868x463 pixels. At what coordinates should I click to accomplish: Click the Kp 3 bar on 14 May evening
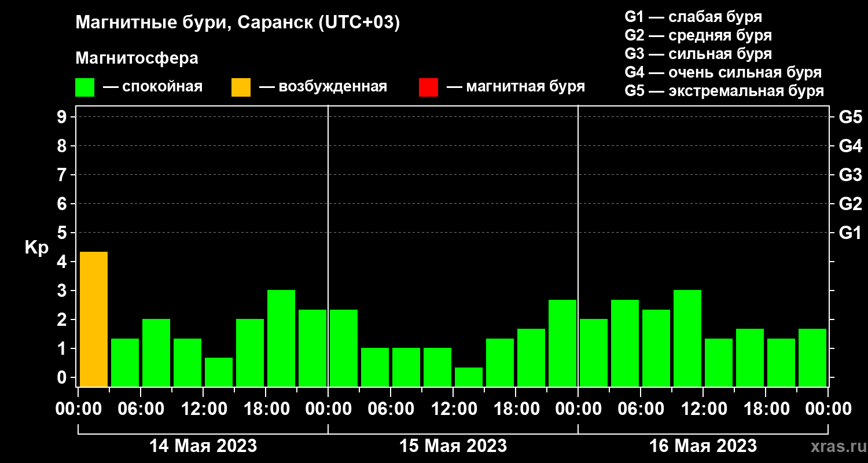point(281,338)
